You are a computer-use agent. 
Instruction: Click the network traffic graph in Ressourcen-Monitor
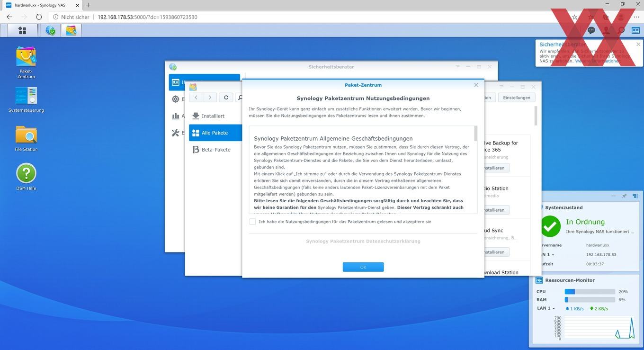click(x=599, y=328)
